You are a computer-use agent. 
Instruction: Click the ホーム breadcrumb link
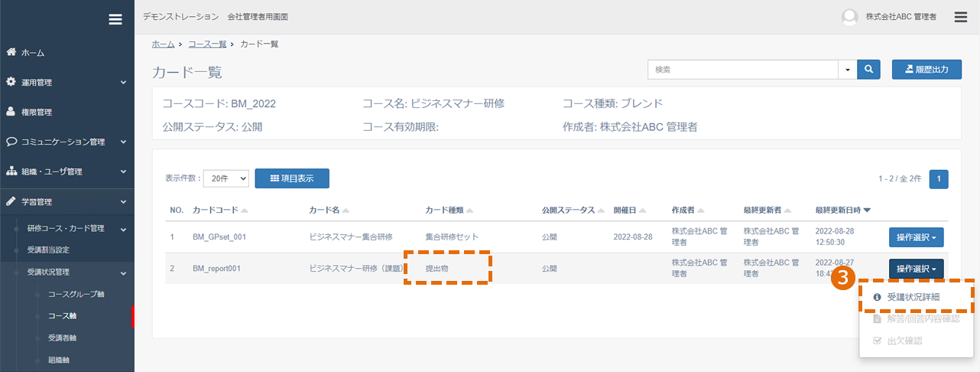163,44
